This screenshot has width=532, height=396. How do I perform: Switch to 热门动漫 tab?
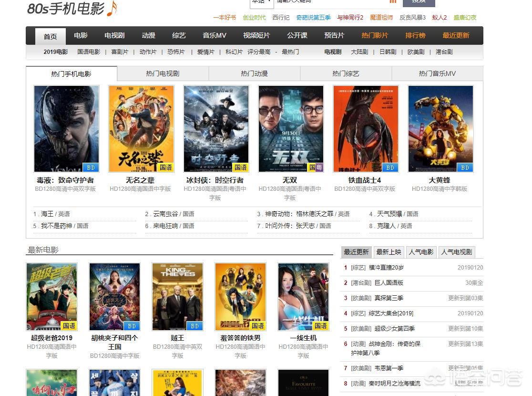pos(255,73)
